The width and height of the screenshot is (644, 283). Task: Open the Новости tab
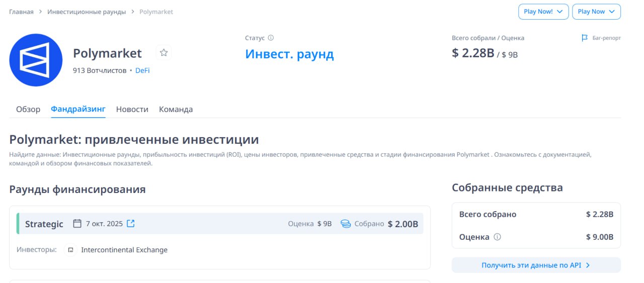click(x=132, y=109)
